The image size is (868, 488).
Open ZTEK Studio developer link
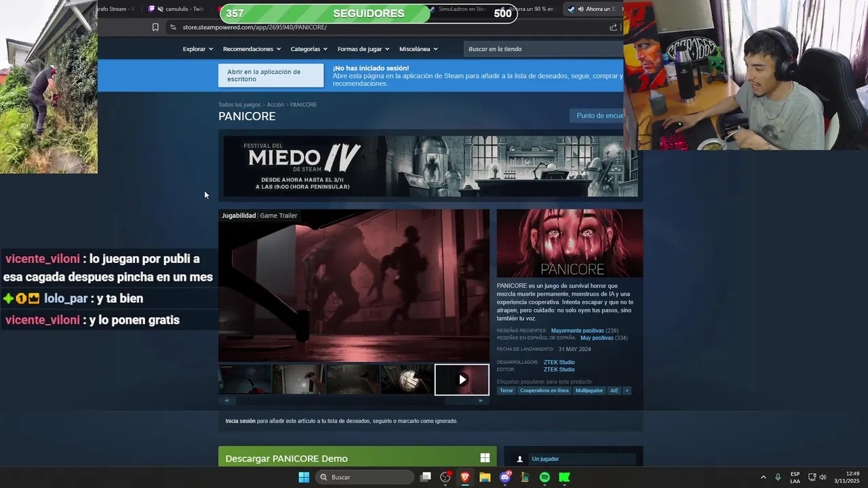pyautogui.click(x=559, y=362)
